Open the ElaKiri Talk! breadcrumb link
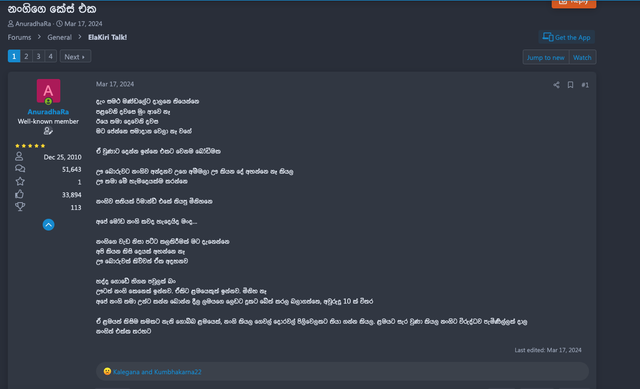 [107, 37]
